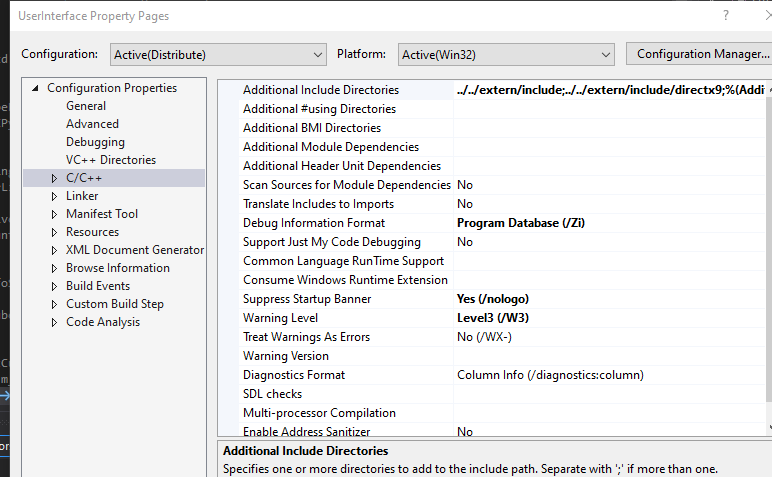
Task: Edit the ../../extern/include directories value
Action: tap(610, 90)
